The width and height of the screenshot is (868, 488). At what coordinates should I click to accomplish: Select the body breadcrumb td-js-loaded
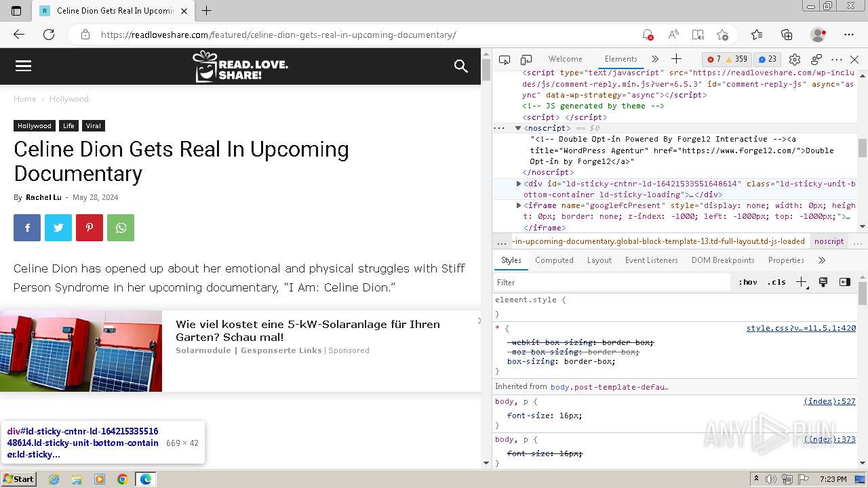pyautogui.click(x=658, y=241)
